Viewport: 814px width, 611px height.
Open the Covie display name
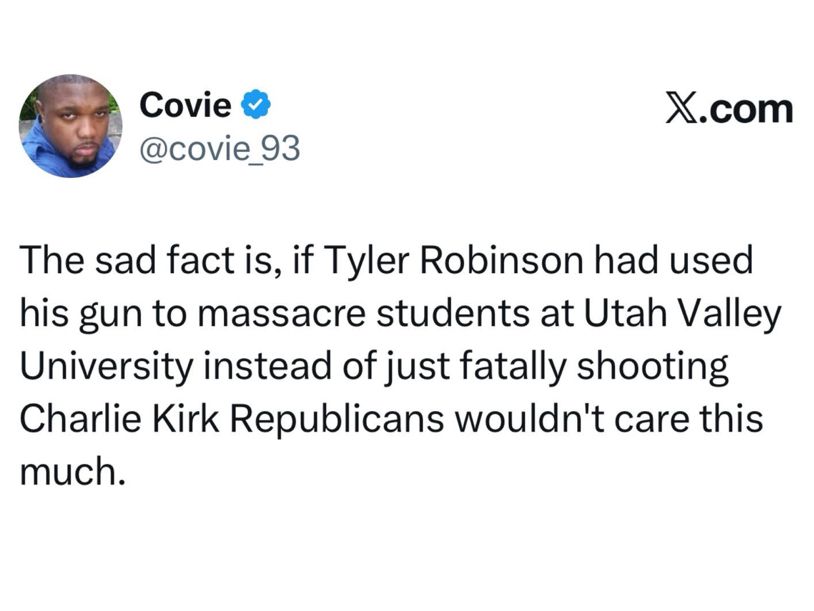click(x=185, y=105)
